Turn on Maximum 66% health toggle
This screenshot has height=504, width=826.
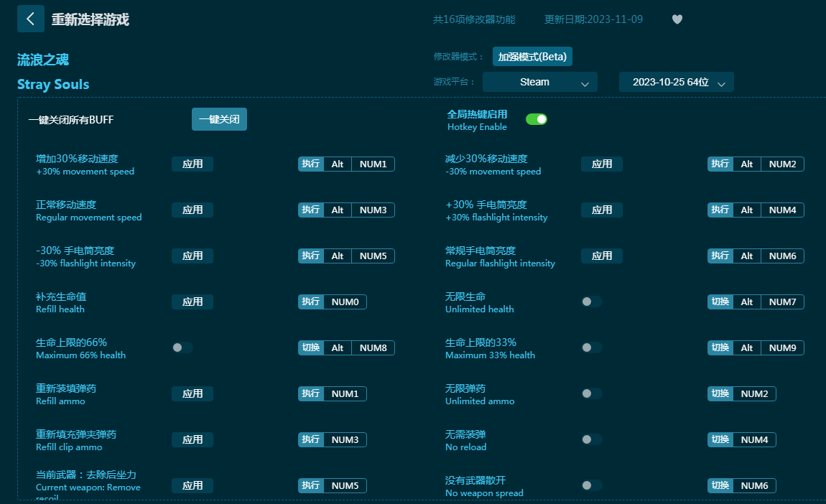pos(182,347)
